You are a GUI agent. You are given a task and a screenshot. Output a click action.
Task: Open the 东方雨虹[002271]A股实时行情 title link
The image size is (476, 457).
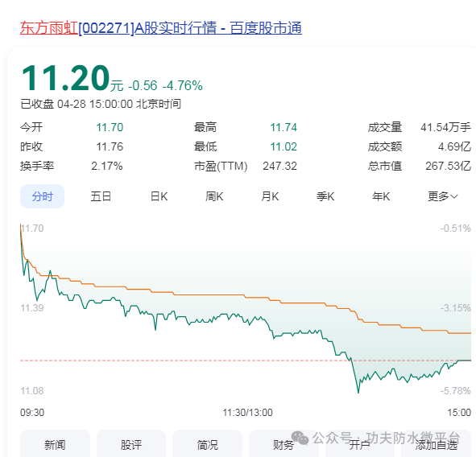pos(161,28)
